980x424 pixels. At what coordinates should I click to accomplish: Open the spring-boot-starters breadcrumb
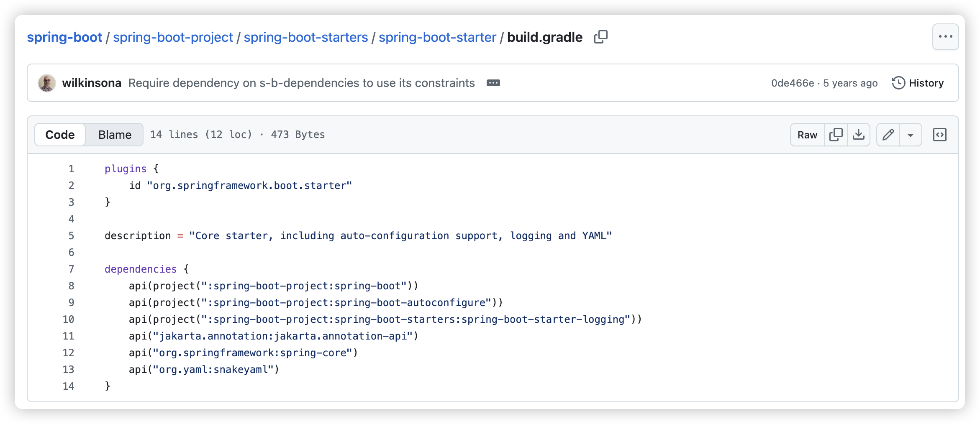(306, 37)
